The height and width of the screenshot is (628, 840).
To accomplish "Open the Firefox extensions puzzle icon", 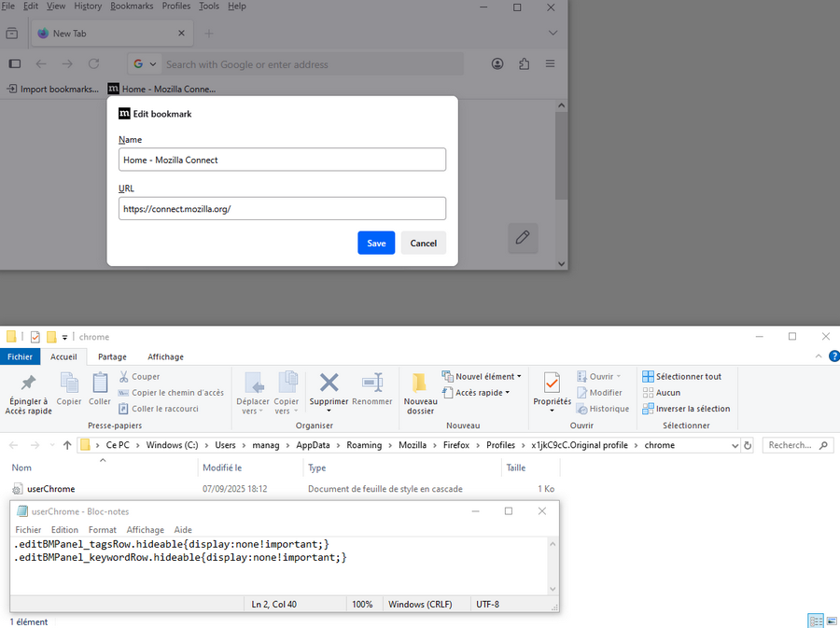I will (524, 64).
